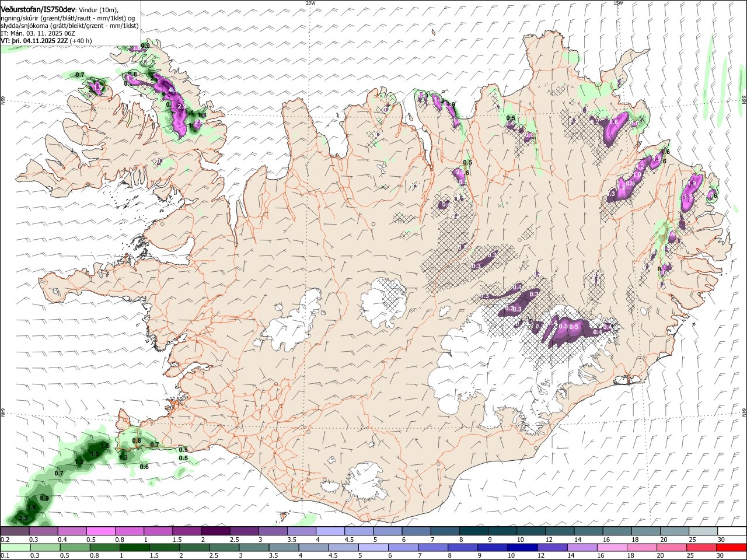The image size is (747, 560).
Task: Click the 30 label on the snow scale
Action: click(x=721, y=540)
